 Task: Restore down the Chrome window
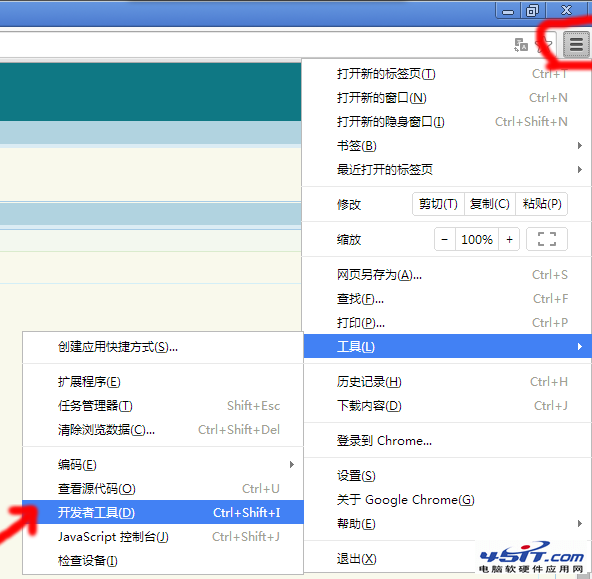[x=533, y=11]
